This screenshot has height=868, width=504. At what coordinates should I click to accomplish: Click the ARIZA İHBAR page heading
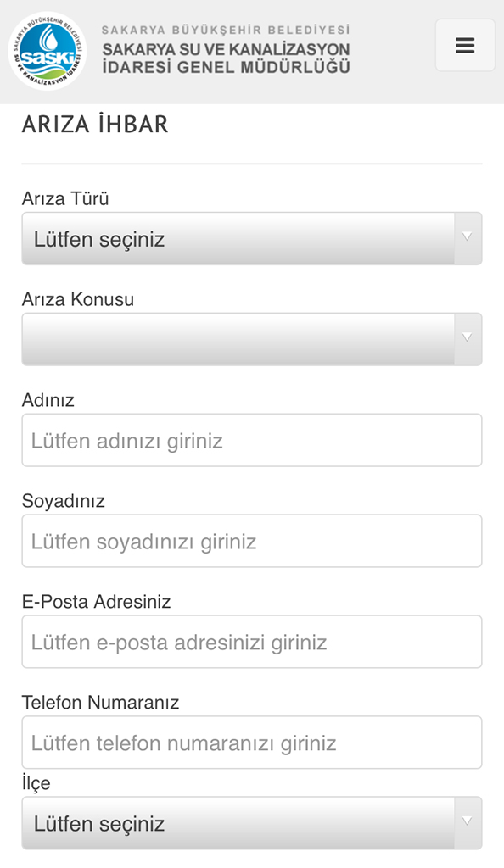click(x=95, y=124)
